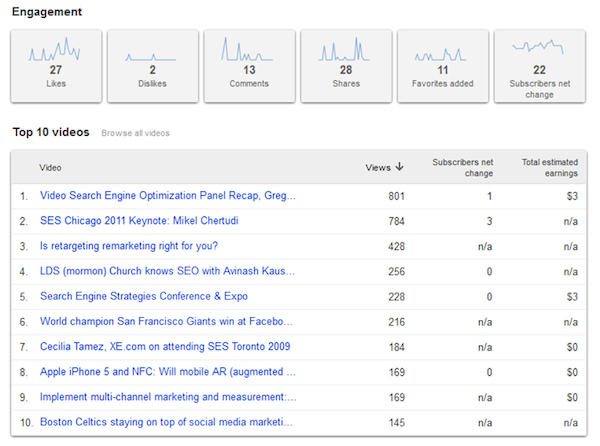The image size is (600, 446).
Task: Open the Favorites added card
Action: click(x=443, y=66)
